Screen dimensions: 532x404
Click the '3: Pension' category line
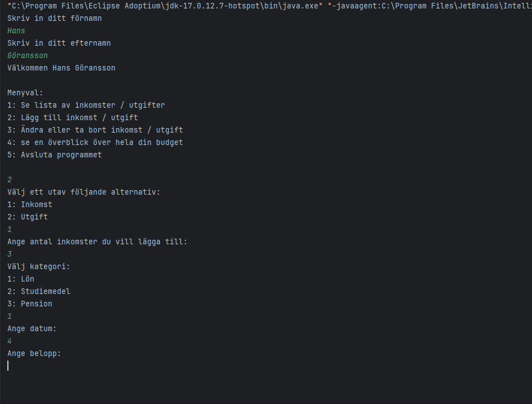tap(30, 304)
